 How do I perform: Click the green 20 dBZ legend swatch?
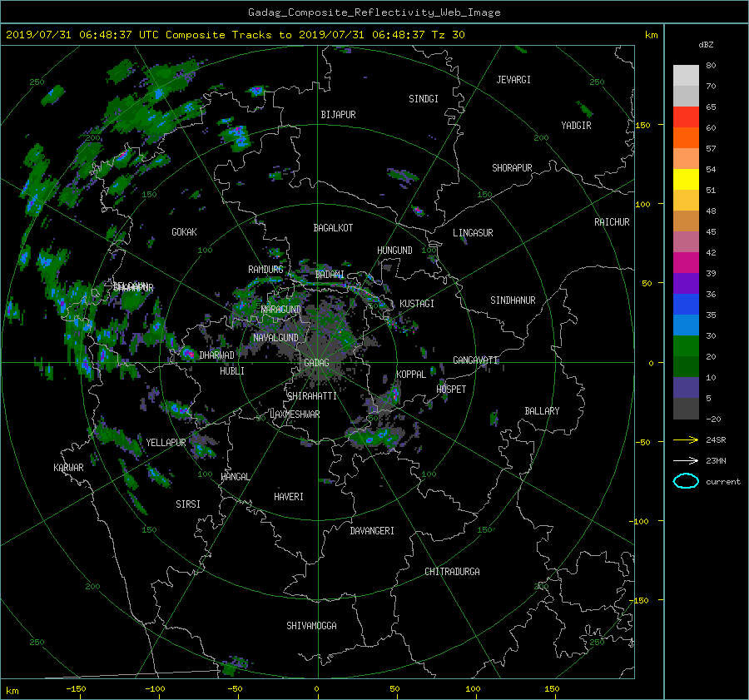(686, 346)
